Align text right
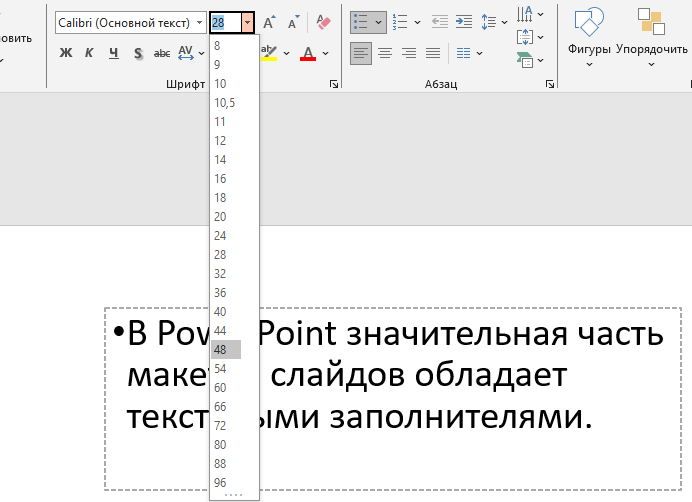Image resolution: width=692 pixels, height=502 pixels. click(409, 53)
